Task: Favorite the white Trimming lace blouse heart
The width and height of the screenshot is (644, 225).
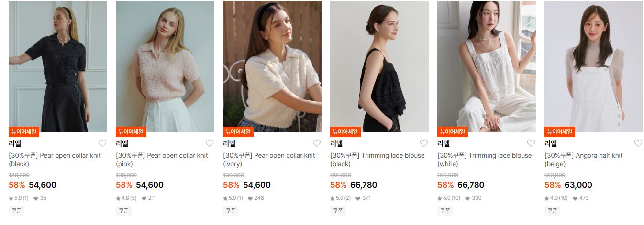Action: (x=531, y=143)
